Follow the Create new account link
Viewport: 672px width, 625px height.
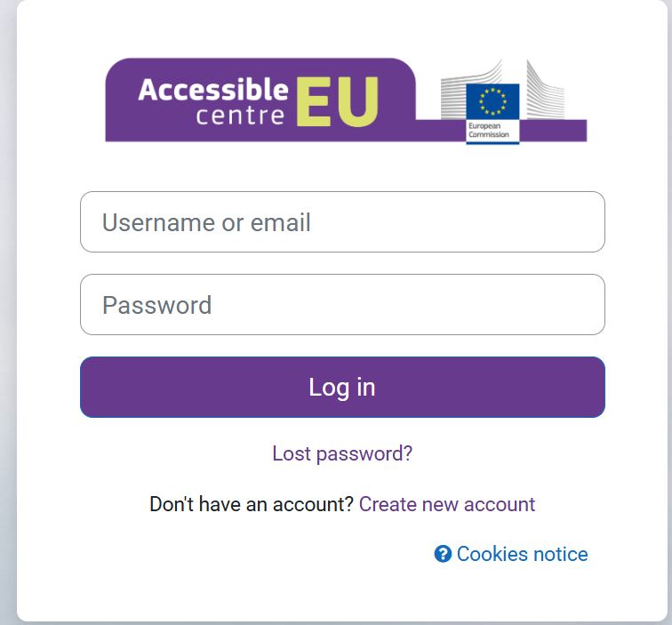pyautogui.click(x=447, y=504)
